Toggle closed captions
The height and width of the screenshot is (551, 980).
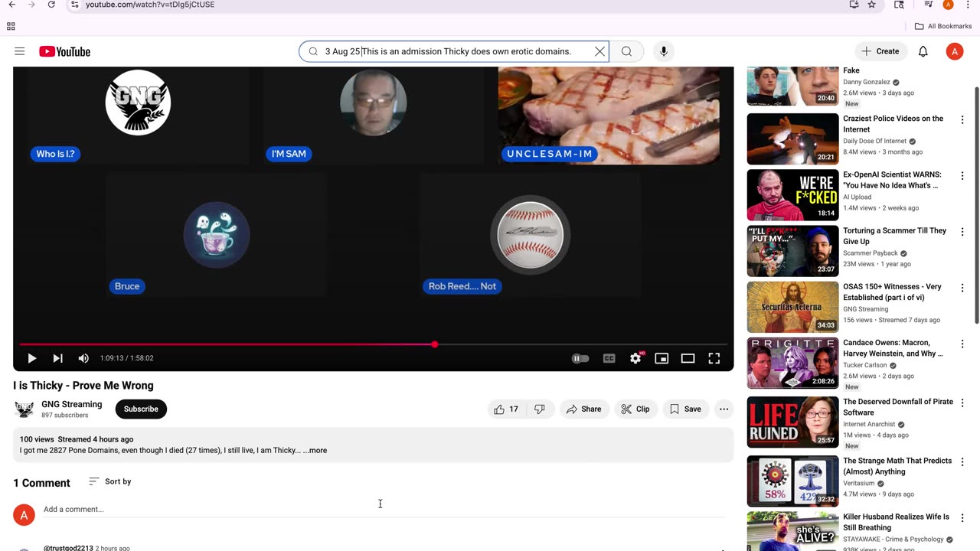[609, 358]
